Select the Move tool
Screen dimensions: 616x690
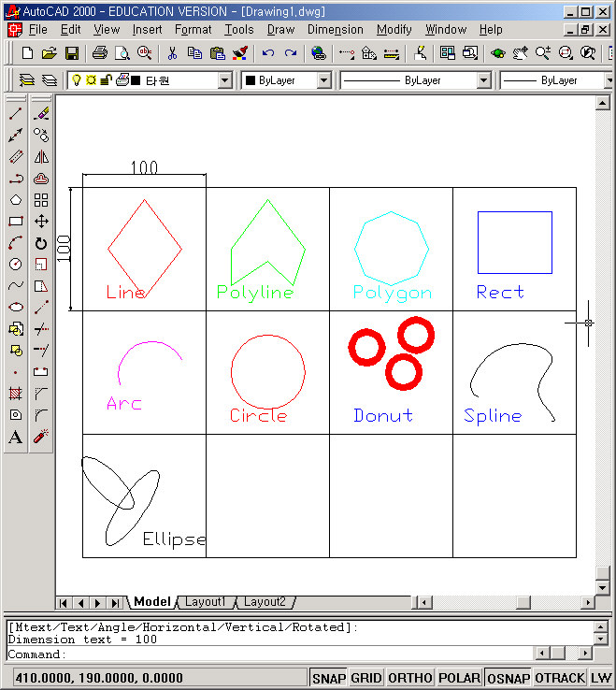click(x=41, y=222)
